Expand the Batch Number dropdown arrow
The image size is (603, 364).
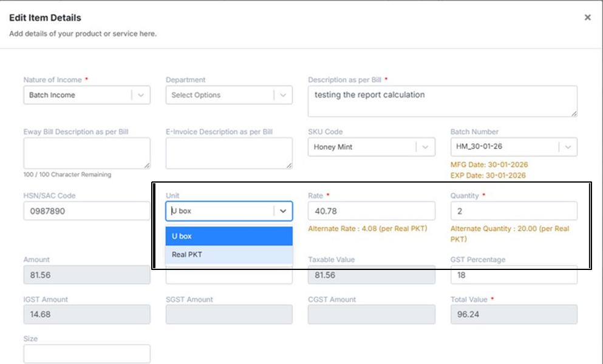click(x=567, y=147)
